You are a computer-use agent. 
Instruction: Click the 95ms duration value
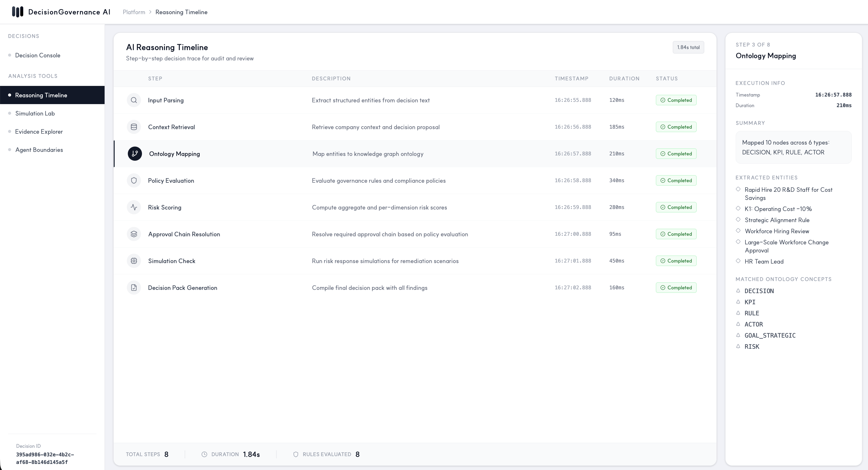coord(615,234)
